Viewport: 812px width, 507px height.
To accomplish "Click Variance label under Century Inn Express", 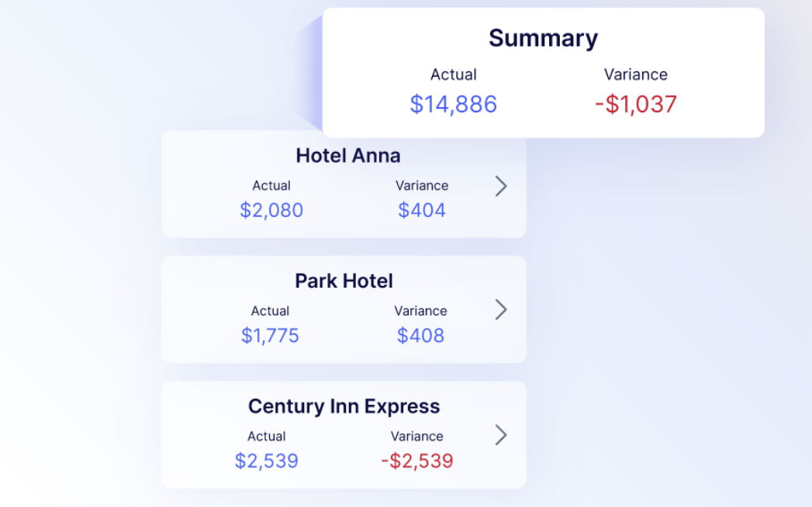I will [x=417, y=436].
